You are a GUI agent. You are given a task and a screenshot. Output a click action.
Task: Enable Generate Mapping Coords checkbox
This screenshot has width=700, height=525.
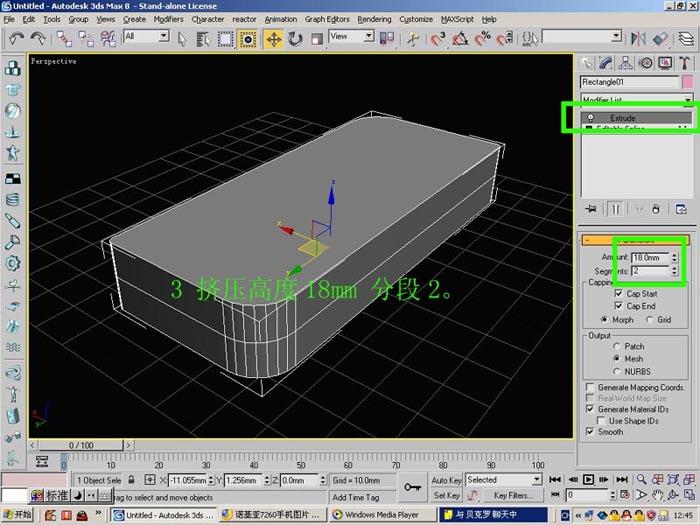click(x=590, y=387)
